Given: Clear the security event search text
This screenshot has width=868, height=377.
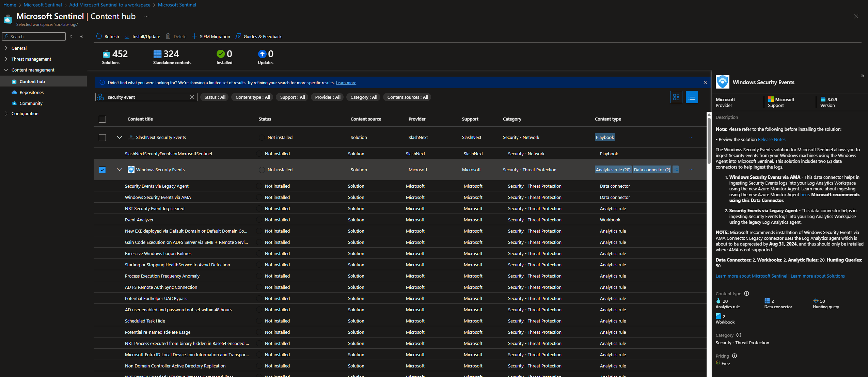Looking at the screenshot, I should click(192, 97).
